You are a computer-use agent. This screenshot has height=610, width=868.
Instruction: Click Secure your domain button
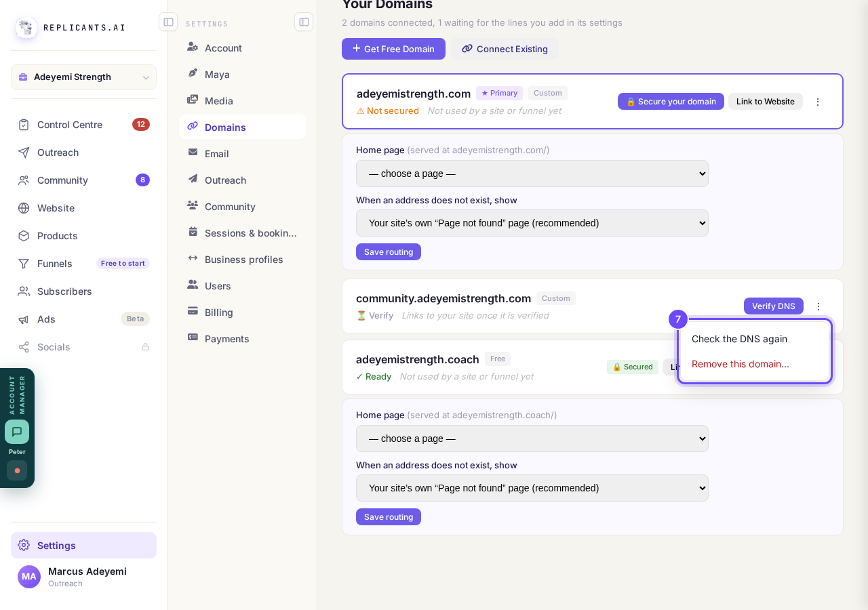(x=671, y=102)
